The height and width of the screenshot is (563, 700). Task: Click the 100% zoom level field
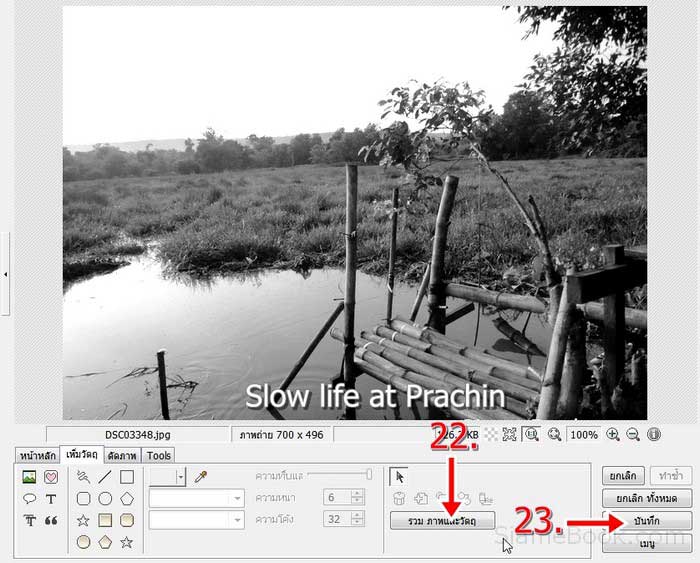tap(584, 434)
